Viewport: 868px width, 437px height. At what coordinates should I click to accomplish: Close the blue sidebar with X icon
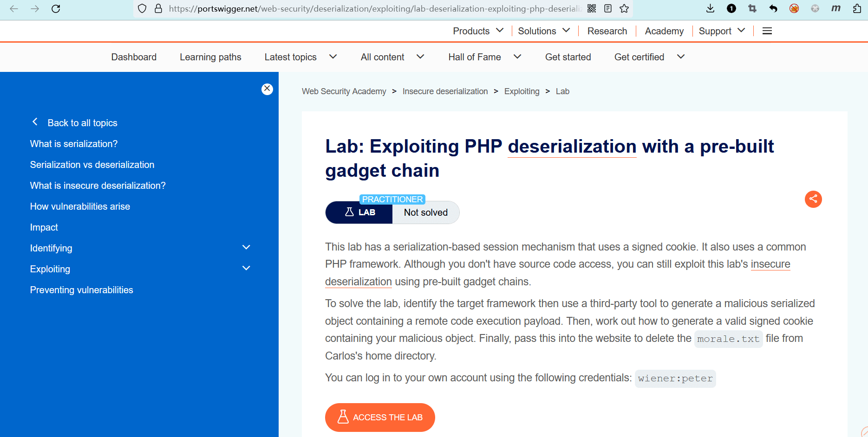pyautogui.click(x=267, y=89)
